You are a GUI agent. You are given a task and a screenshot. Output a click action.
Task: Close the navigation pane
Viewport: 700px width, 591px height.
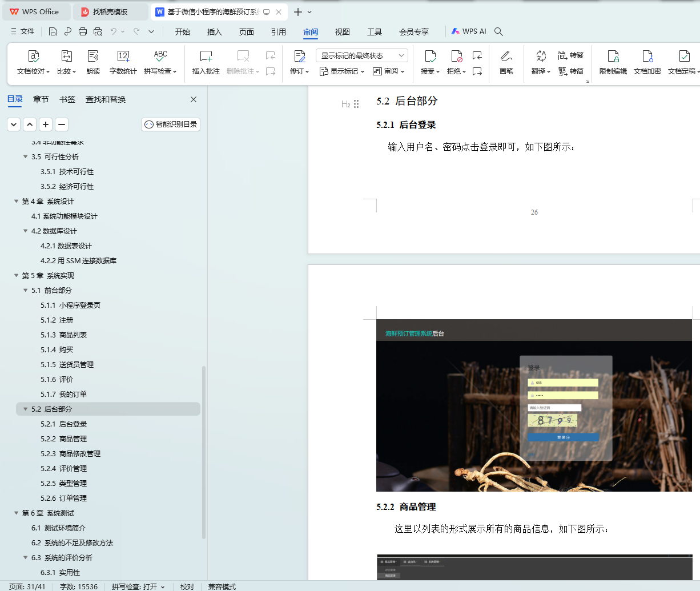pos(194,99)
